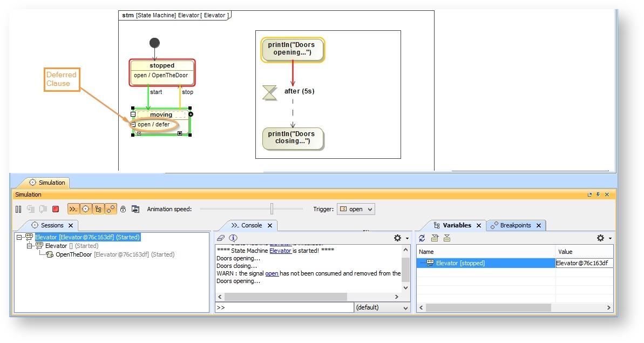Open the Trigger dropdown showing open
The height and width of the screenshot is (343, 644).
tap(356, 209)
